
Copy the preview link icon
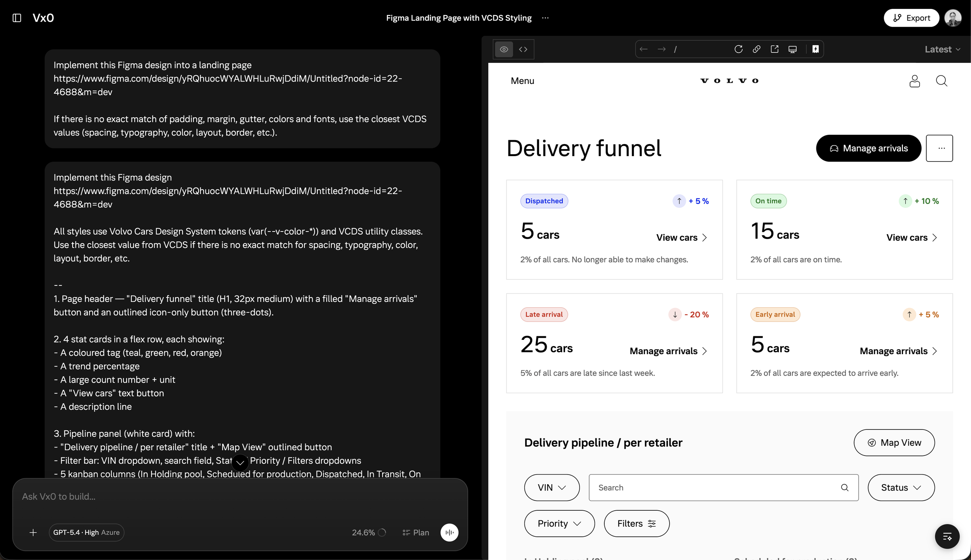[756, 49]
